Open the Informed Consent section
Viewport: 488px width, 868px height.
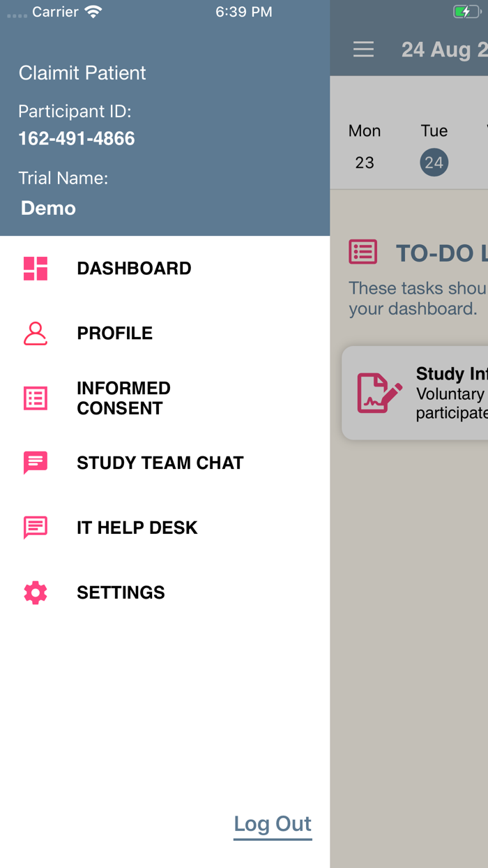[x=123, y=398]
